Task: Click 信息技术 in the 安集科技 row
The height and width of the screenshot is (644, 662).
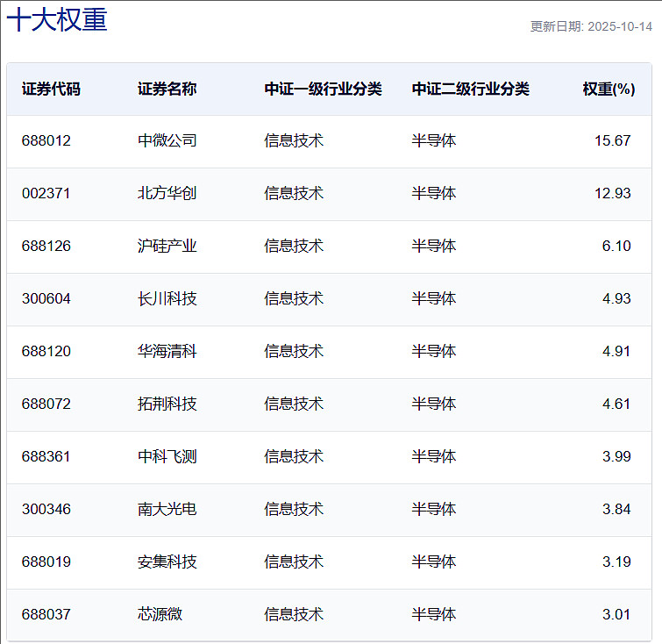Action: (294, 562)
